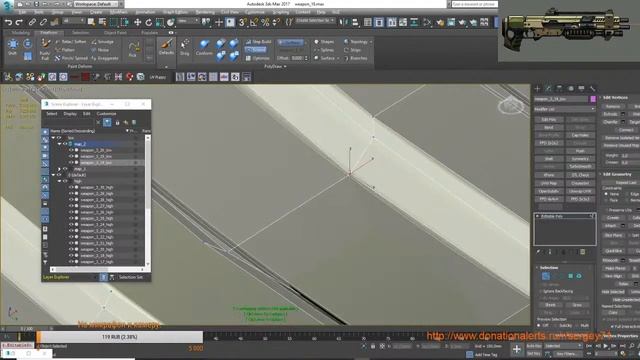
Task: Click the Symmetry modifier button
Action: 580,159
